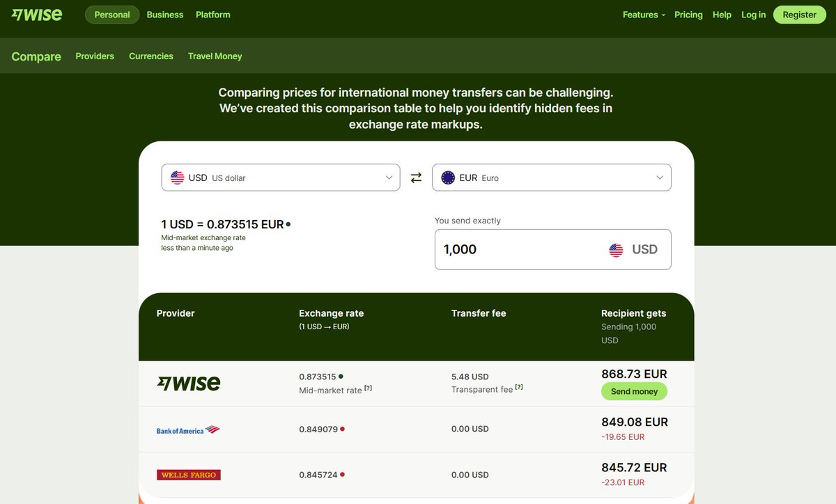836x504 pixels.
Task: Click Wells Fargo's 0.00 USD fee
Action: pos(470,475)
